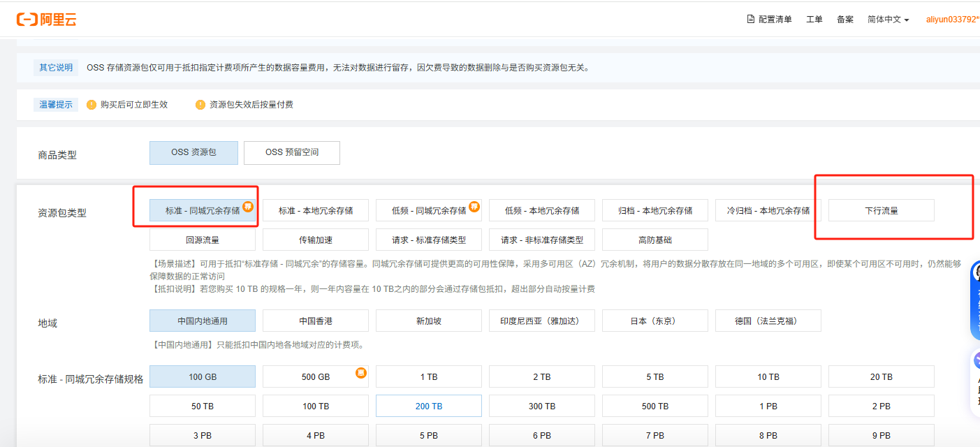Image resolution: width=980 pixels, height=447 pixels.
Task: Choose 低频 - 本地冗余存储 resource pack type
Action: (542, 210)
